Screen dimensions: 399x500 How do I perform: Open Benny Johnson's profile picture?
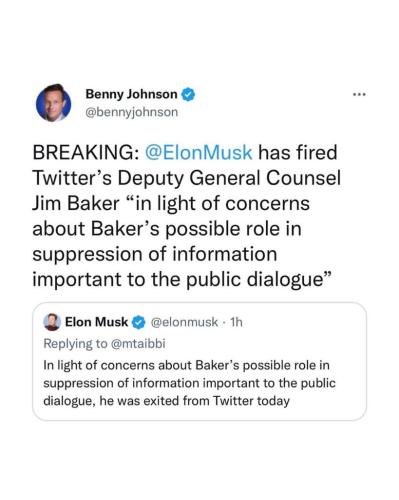(x=53, y=103)
